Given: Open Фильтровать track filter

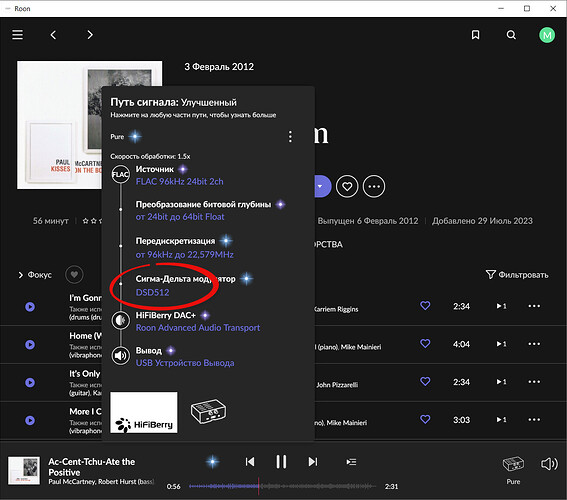Looking at the screenshot, I should pyautogui.click(x=517, y=275).
